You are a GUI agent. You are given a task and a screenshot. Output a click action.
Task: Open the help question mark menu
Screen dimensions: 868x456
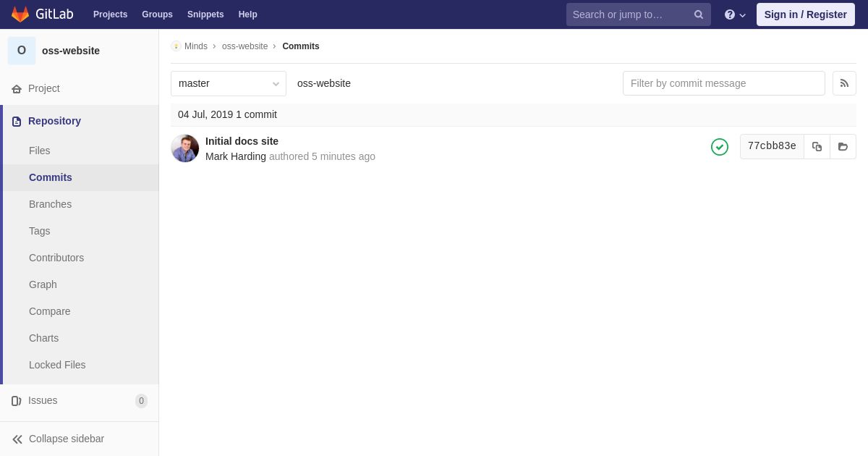tap(735, 14)
